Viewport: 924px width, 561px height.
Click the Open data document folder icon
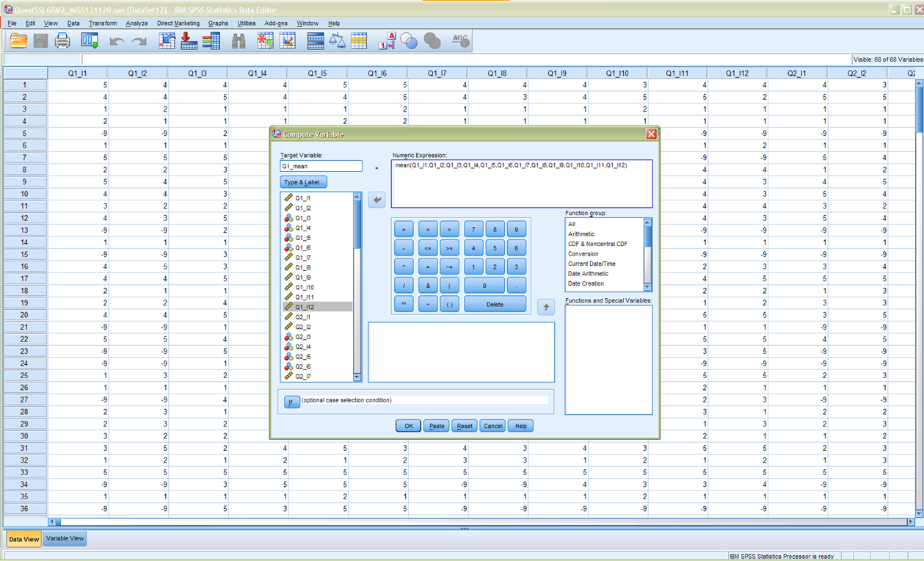click(18, 41)
